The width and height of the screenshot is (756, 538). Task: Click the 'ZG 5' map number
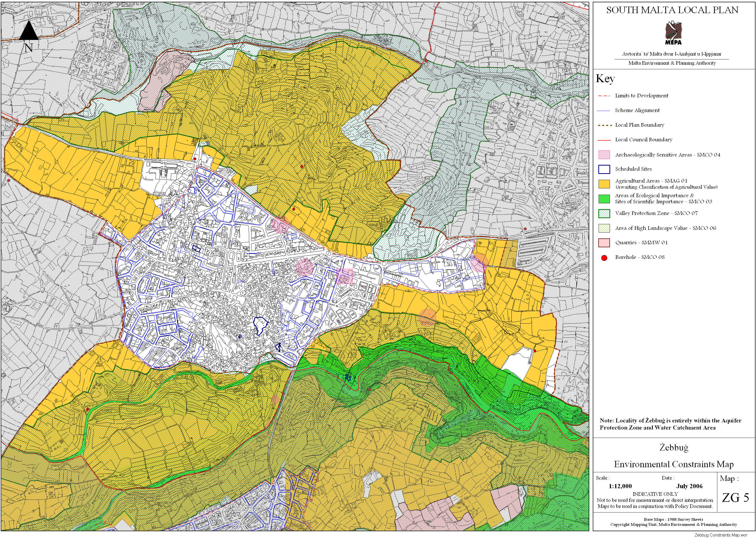pos(735,498)
